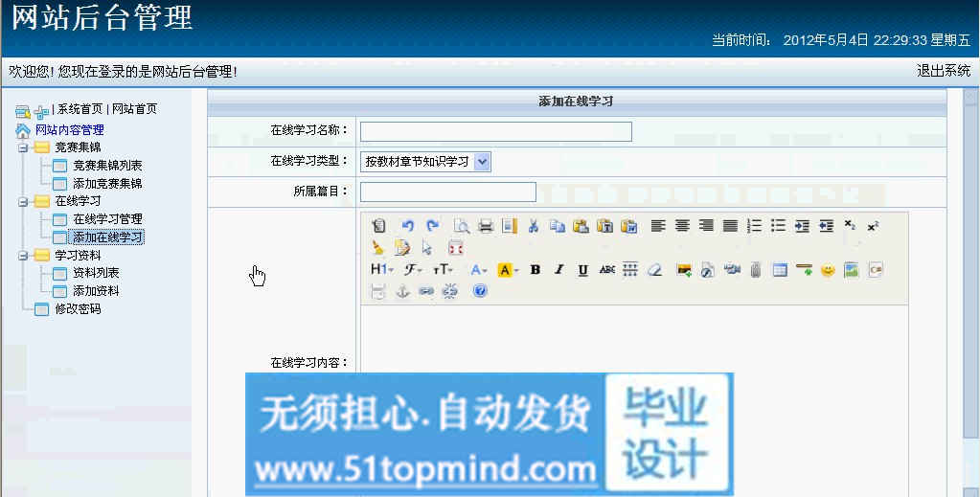980x497 pixels.
Task: Open the 在线学习类型 dropdown
Action: [425, 161]
